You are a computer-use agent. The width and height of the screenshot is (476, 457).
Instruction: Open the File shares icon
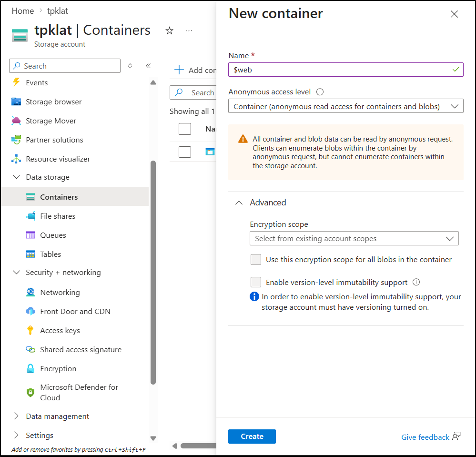pyautogui.click(x=31, y=216)
